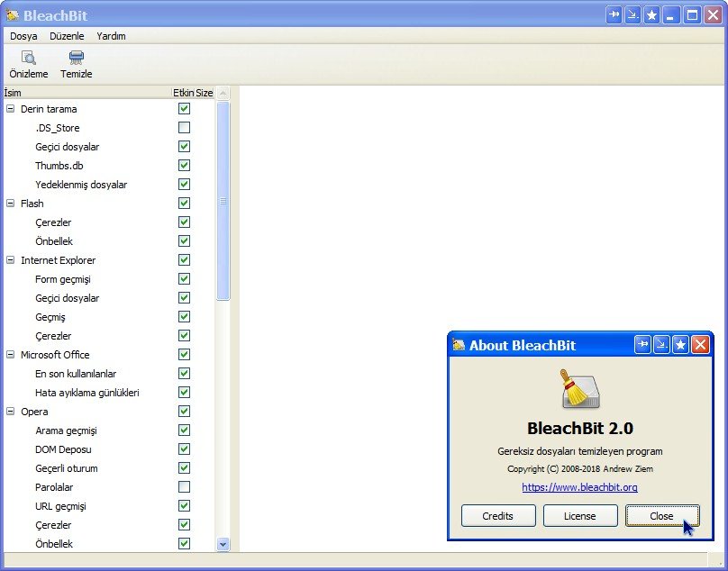Toggle Microsoft Office group checkbox
The height and width of the screenshot is (571, 728).
point(185,355)
